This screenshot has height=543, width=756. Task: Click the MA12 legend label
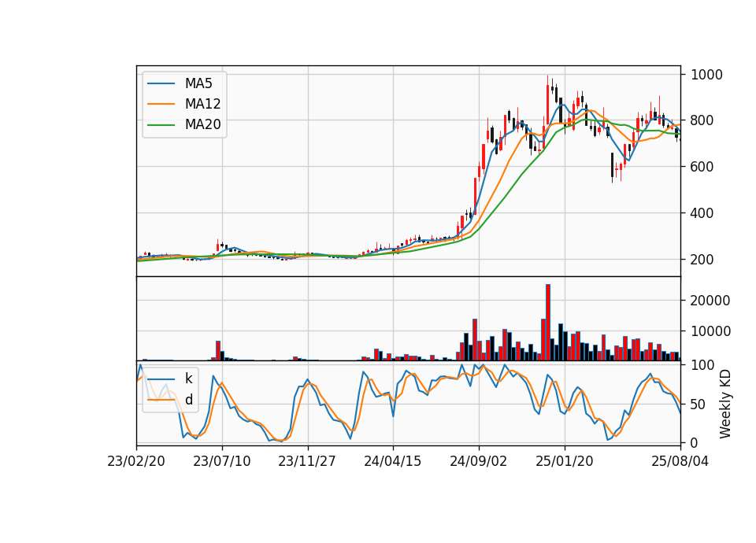202,104
